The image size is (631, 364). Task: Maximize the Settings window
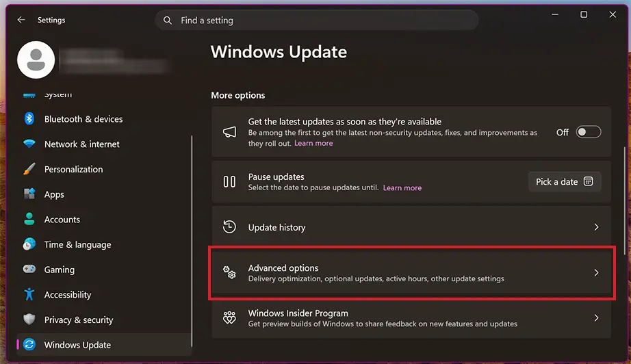tap(584, 14)
